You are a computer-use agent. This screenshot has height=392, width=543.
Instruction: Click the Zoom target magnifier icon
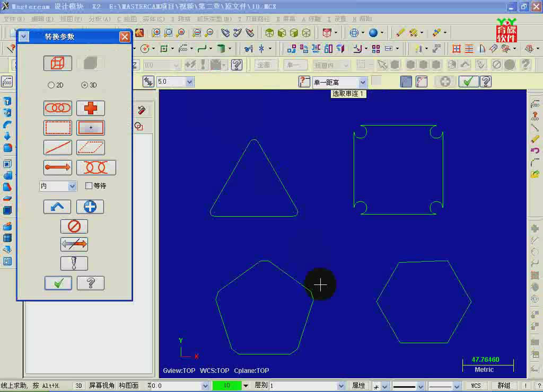(x=168, y=33)
